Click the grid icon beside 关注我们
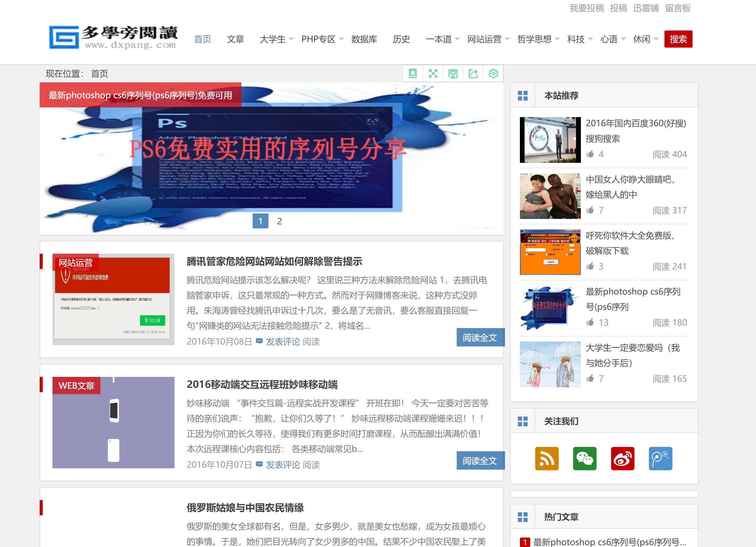The image size is (756, 547). click(523, 421)
